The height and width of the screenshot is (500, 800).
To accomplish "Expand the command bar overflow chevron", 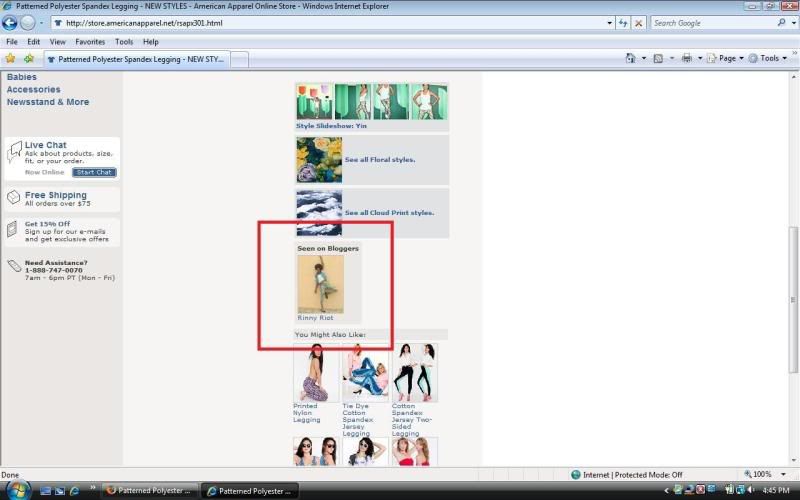I will pos(794,54).
